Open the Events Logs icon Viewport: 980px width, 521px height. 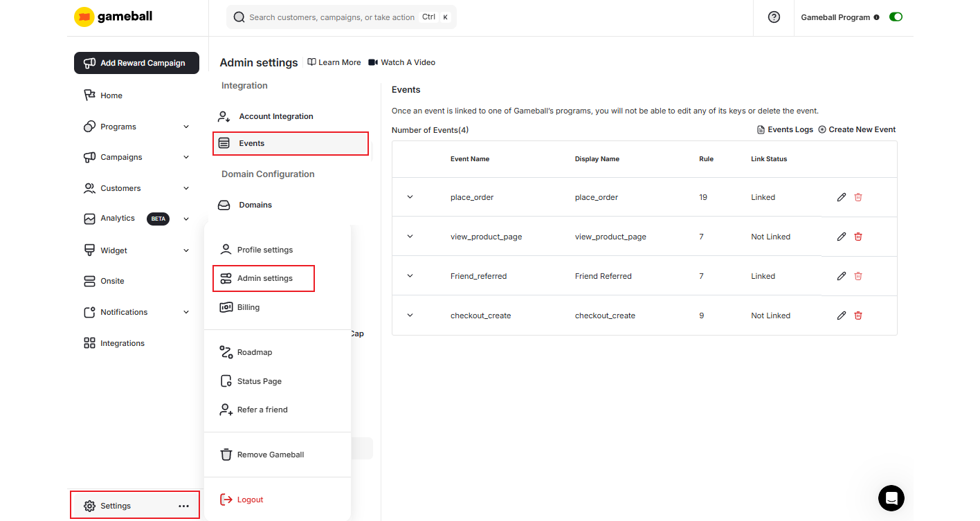coord(759,129)
